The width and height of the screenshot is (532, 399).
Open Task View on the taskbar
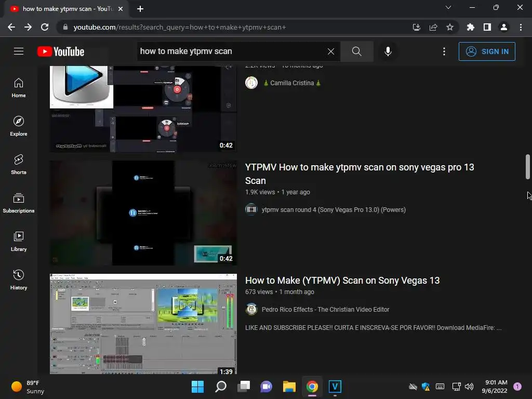pyautogui.click(x=243, y=387)
